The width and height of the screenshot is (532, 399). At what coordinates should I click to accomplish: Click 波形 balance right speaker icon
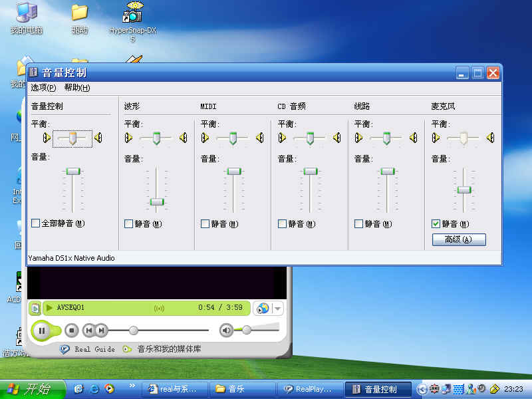[x=184, y=138]
